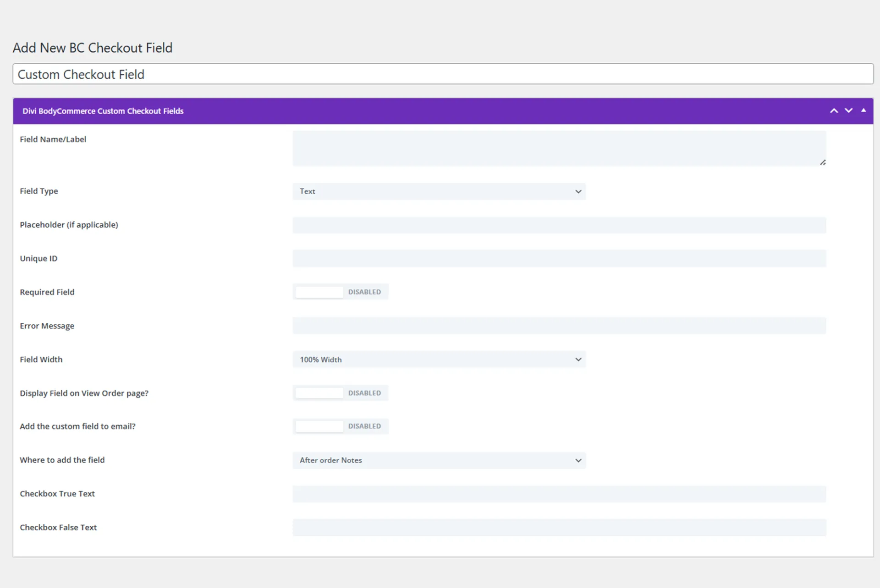Image resolution: width=880 pixels, height=588 pixels.
Task: Enable Display Field on View Order page
Action: (340, 393)
